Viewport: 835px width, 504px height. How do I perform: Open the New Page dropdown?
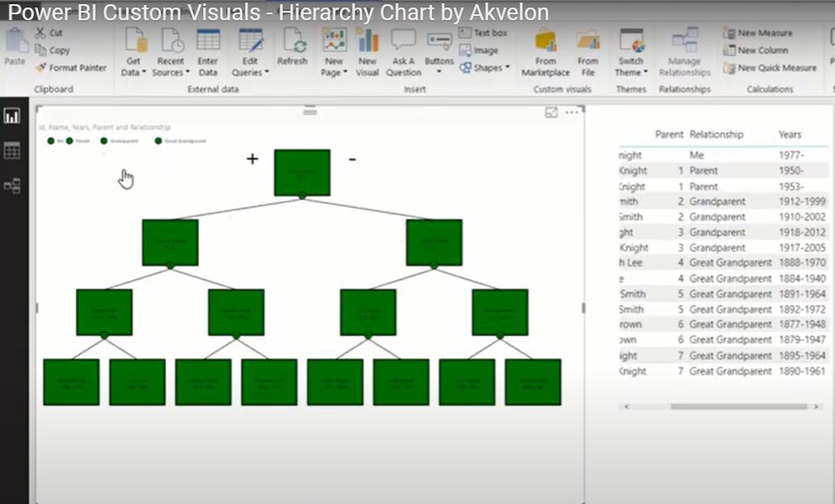334,52
